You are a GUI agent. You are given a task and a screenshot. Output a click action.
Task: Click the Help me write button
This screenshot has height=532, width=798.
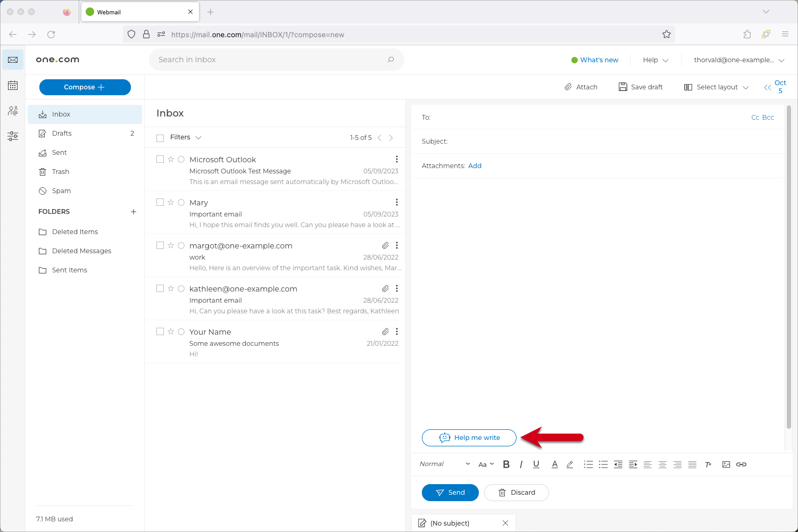pyautogui.click(x=469, y=437)
